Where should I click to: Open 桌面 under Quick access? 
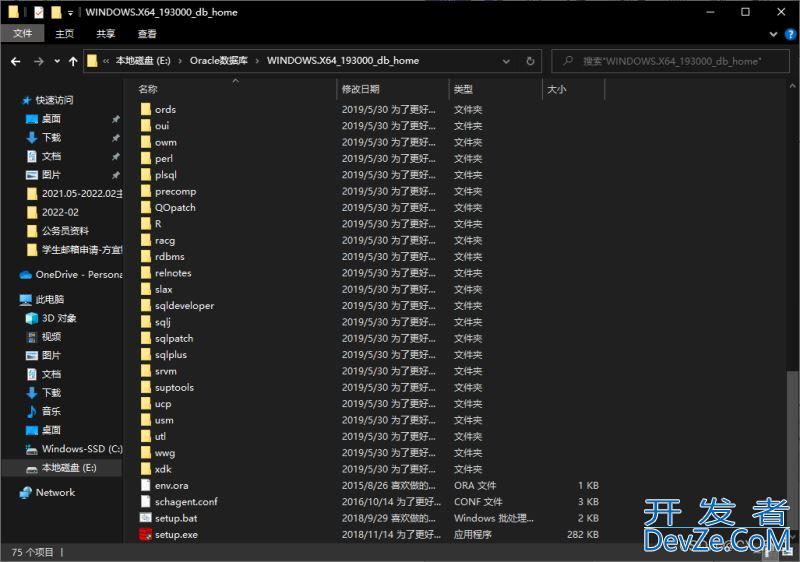[x=51, y=119]
